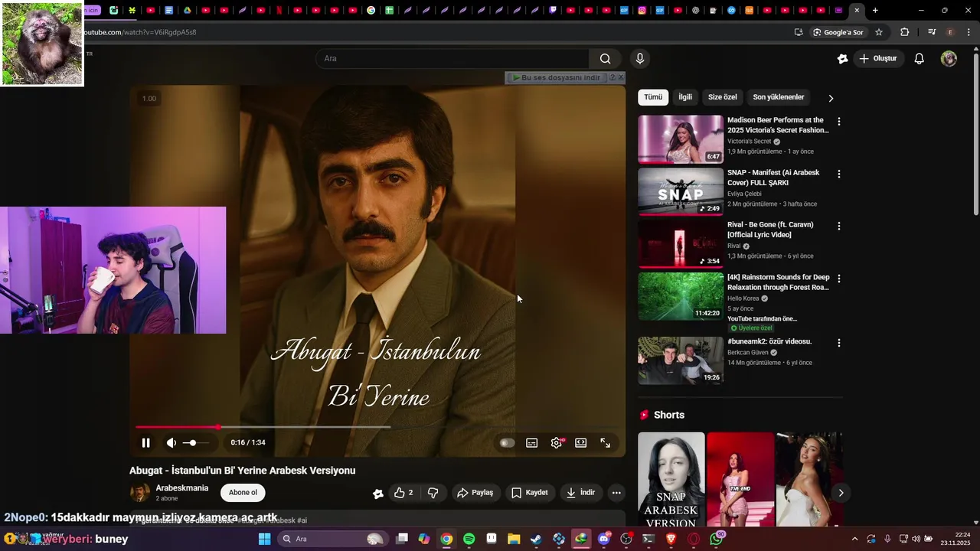Select the İlgili filter chip
Viewport: 980px width, 551px height.
click(685, 97)
